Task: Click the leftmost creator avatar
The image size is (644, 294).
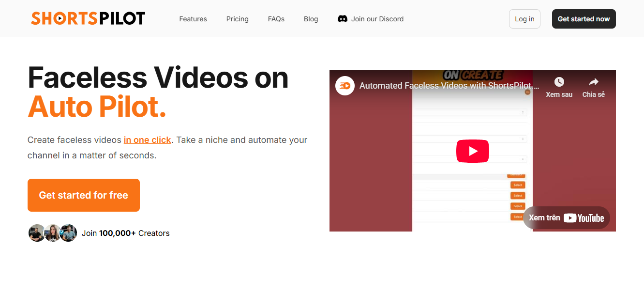Action: [x=37, y=233]
